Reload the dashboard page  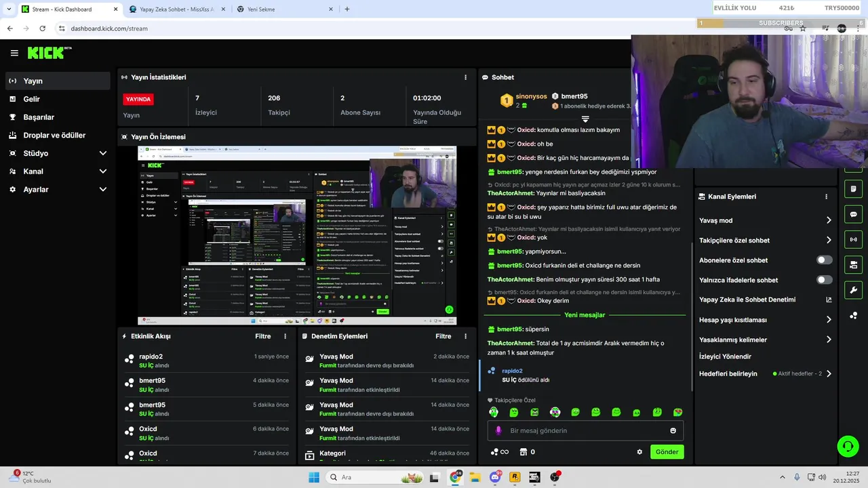[x=42, y=28]
